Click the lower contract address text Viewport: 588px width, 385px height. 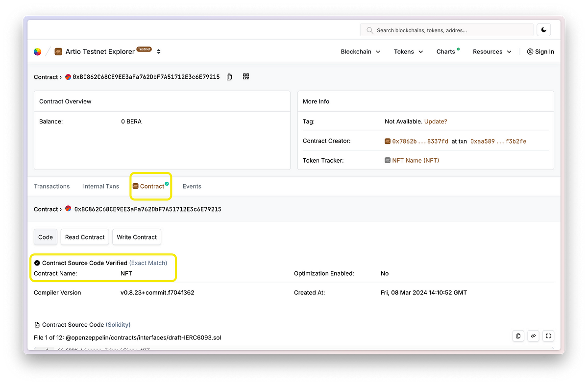(x=147, y=209)
